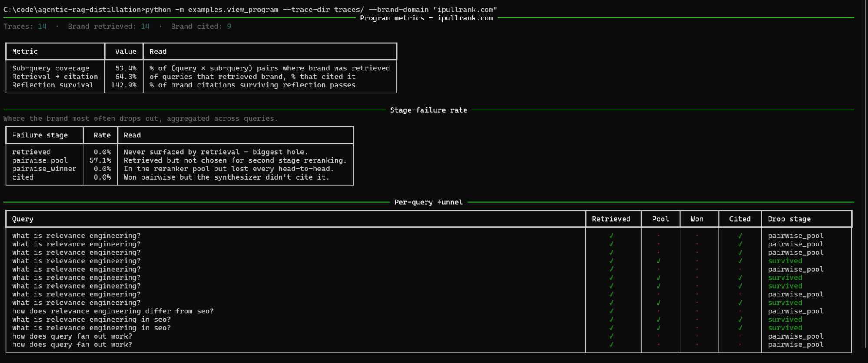Click "Where the brand most often drops out" note
Screen dimensions: 868x363
141,119
